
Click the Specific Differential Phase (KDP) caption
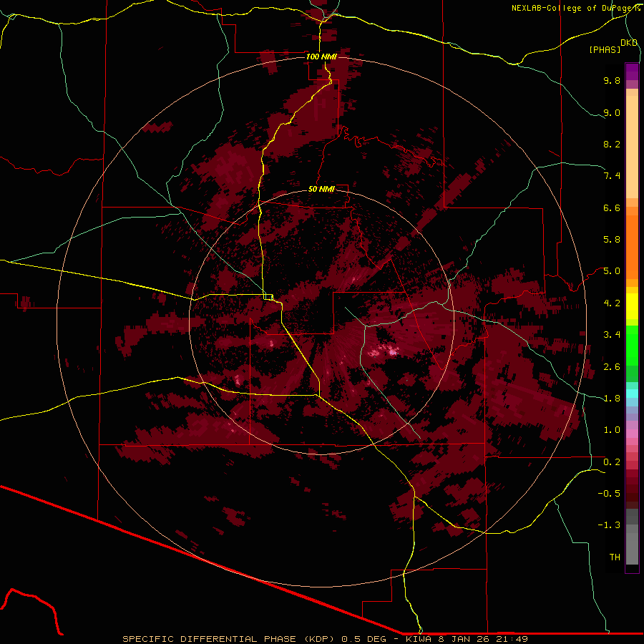pyautogui.click(x=230, y=639)
